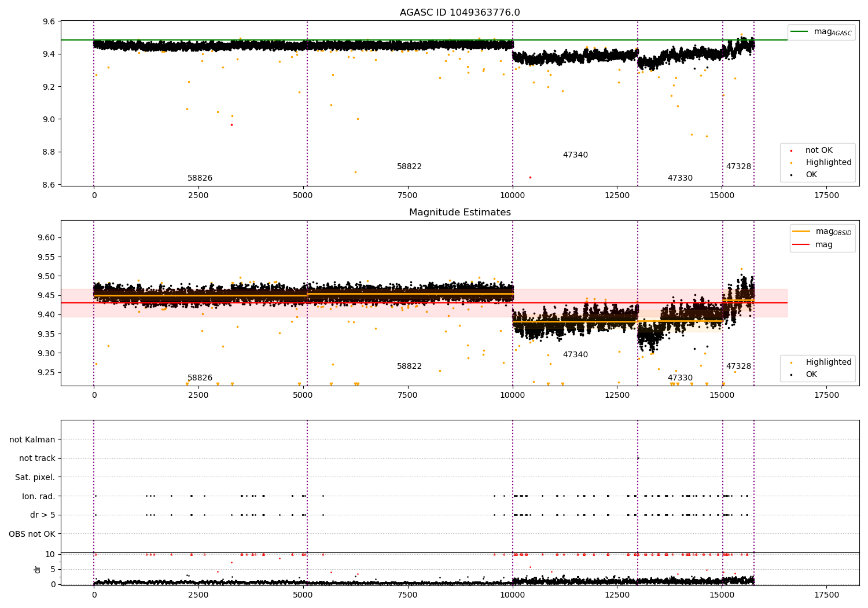Click the "58822" label in the top plot

(x=409, y=167)
